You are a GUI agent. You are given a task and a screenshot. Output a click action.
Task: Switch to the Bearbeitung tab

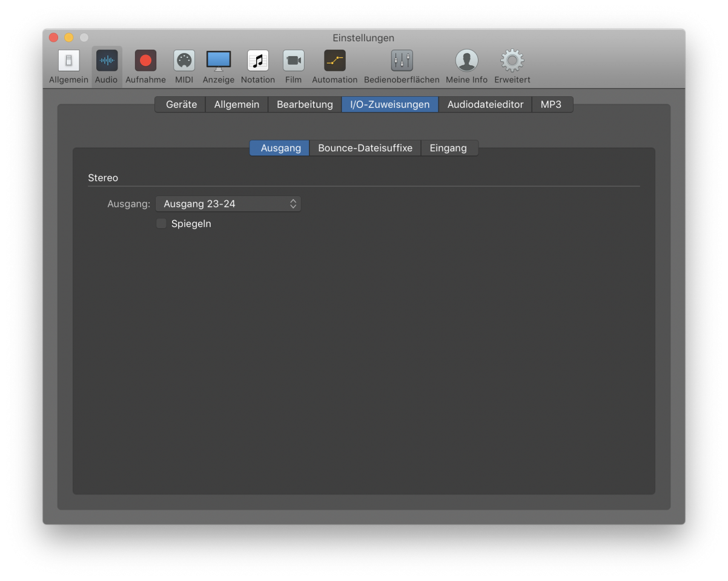coord(305,105)
